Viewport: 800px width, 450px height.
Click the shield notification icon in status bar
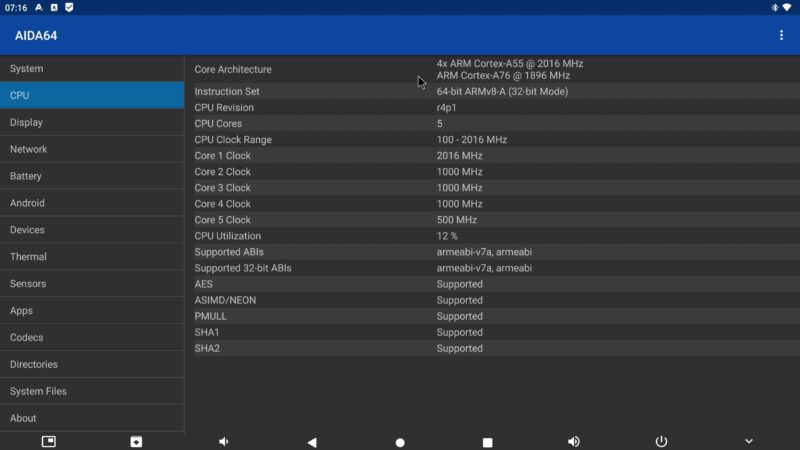tap(69, 8)
